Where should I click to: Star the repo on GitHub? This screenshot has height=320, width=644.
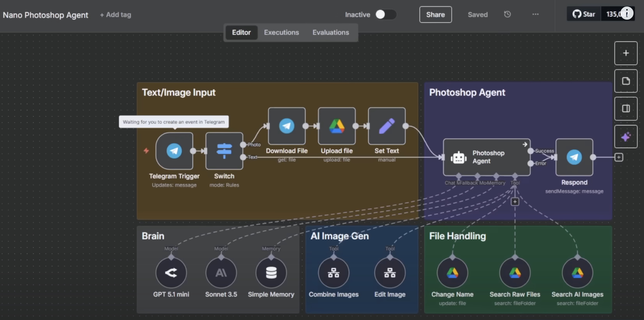[583, 14]
